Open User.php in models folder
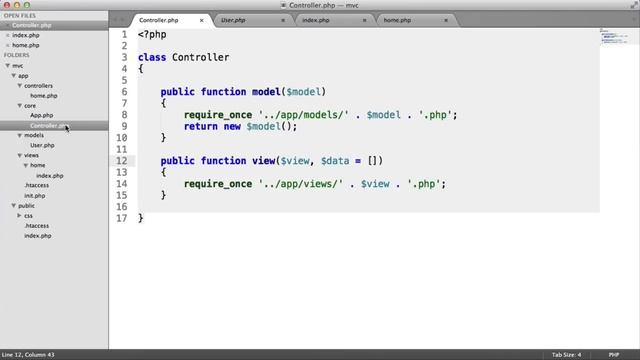Image resolution: width=640 pixels, height=360 pixels. point(42,145)
